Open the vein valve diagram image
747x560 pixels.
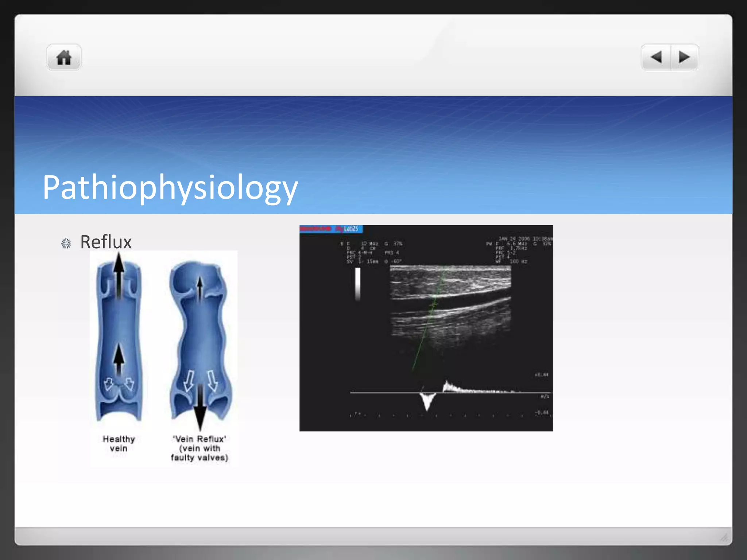[164, 358]
